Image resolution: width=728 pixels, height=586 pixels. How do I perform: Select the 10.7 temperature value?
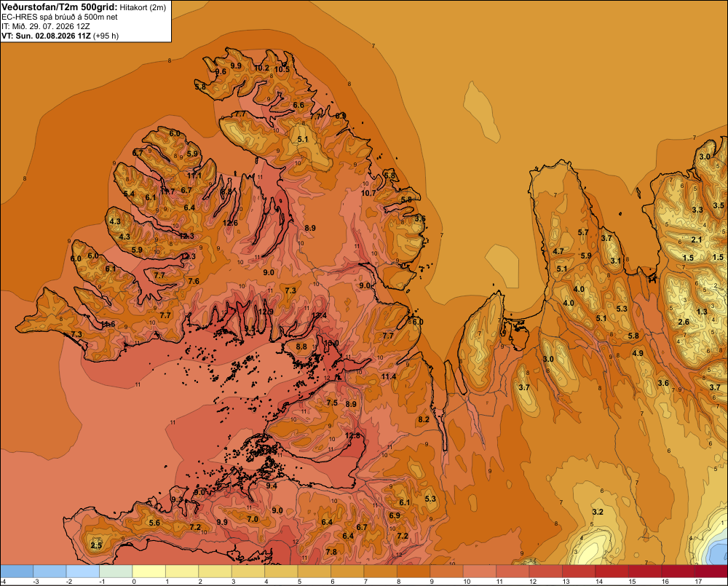coord(368,193)
